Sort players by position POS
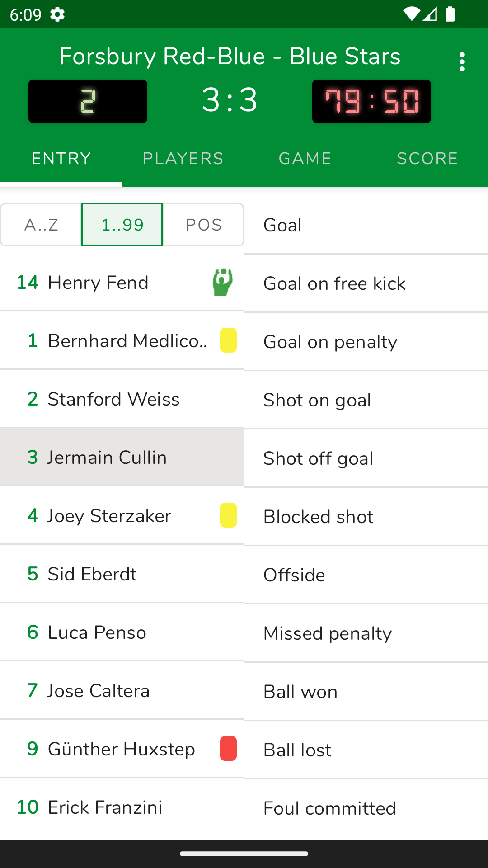 (203, 225)
